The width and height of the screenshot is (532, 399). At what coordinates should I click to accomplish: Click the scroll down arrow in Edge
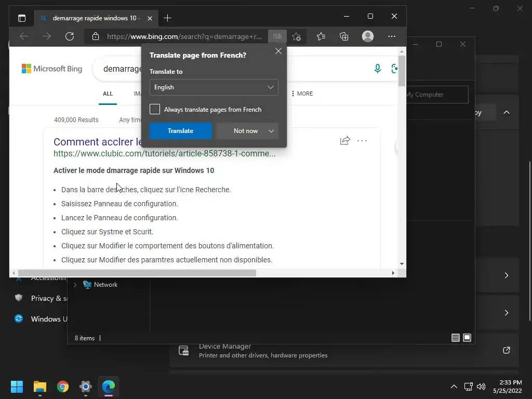402,263
